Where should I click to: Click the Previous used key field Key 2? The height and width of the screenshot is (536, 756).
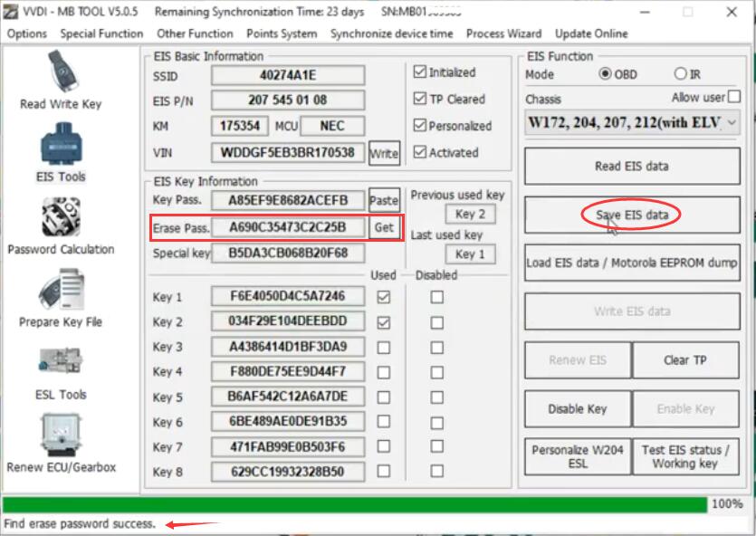click(470, 214)
